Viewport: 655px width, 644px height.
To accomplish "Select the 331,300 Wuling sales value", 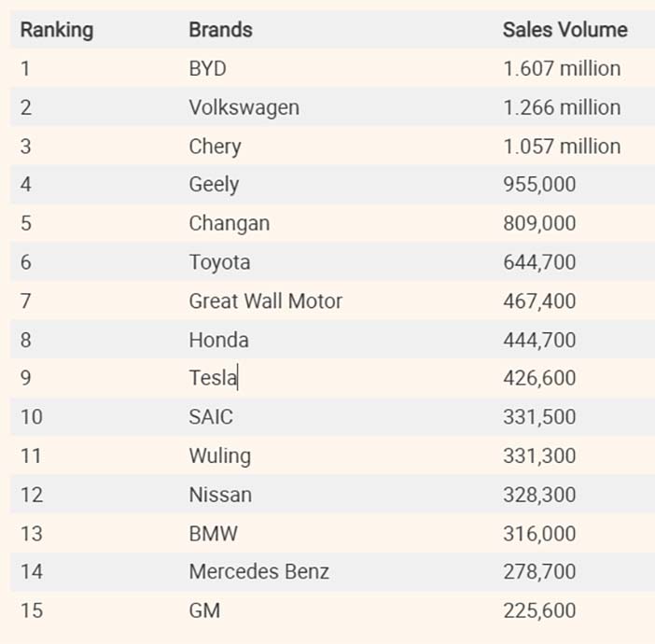I will 538,455.
